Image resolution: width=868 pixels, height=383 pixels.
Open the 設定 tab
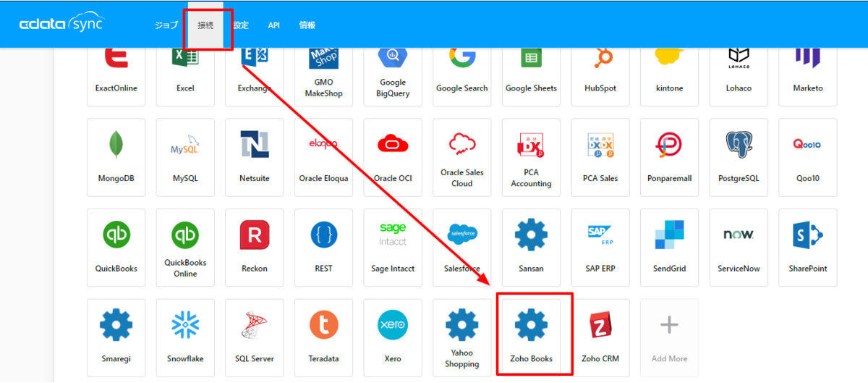point(241,25)
